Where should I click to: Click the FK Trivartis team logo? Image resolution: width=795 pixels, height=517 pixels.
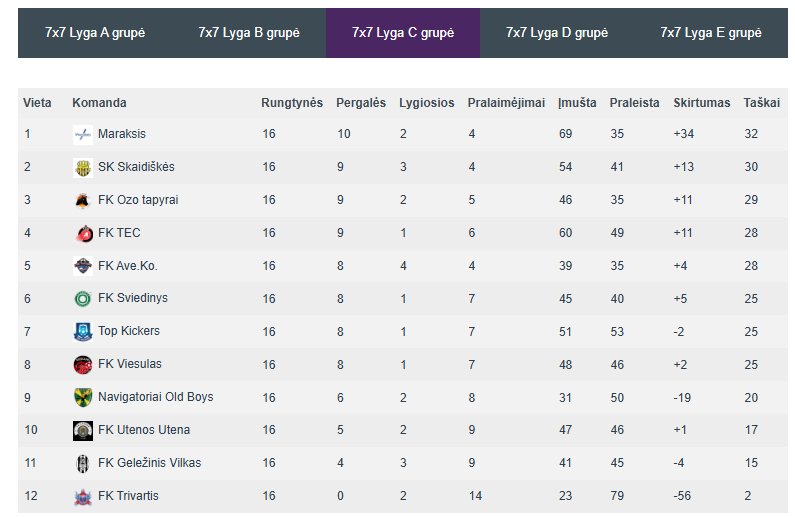(x=83, y=497)
